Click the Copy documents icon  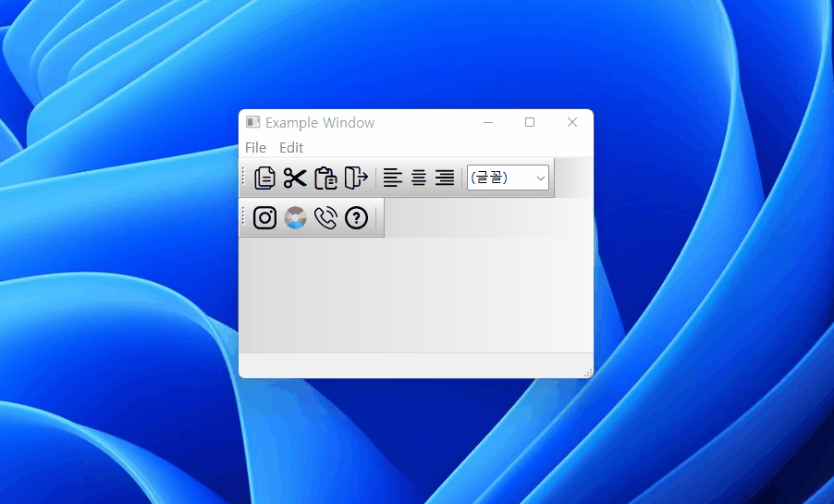[x=264, y=178]
